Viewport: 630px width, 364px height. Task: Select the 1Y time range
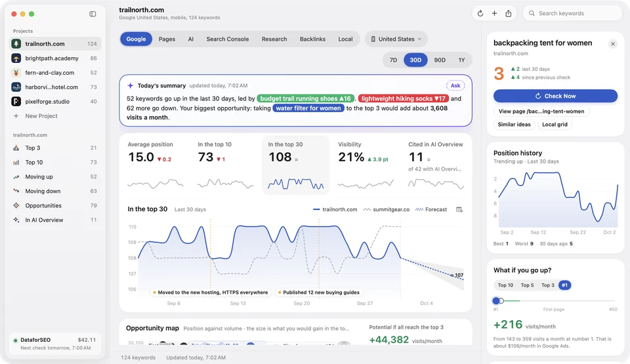[461, 60]
